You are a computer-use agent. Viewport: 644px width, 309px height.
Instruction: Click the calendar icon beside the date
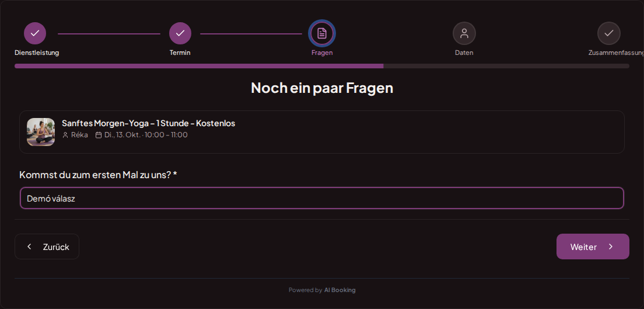[x=99, y=135]
